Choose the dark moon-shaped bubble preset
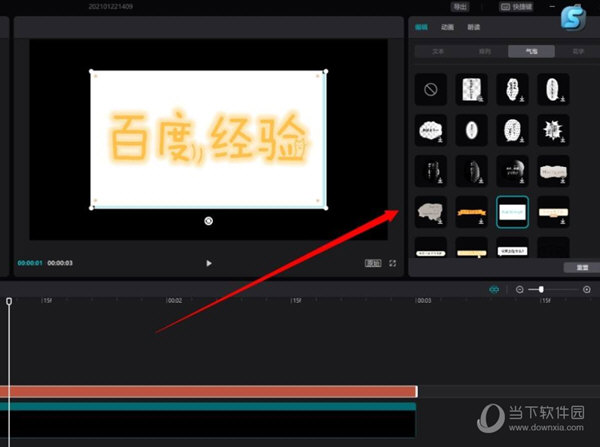This screenshot has width=600, height=447. click(x=512, y=171)
